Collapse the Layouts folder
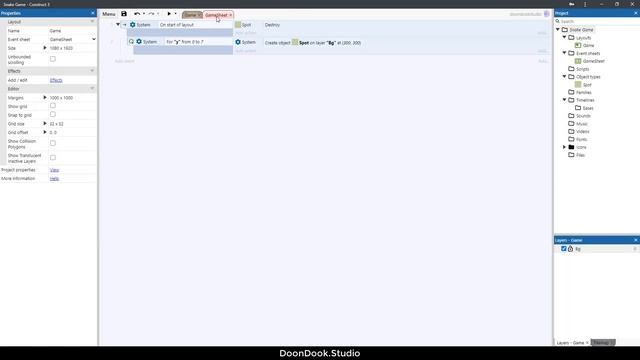The image size is (640, 360). (564, 37)
